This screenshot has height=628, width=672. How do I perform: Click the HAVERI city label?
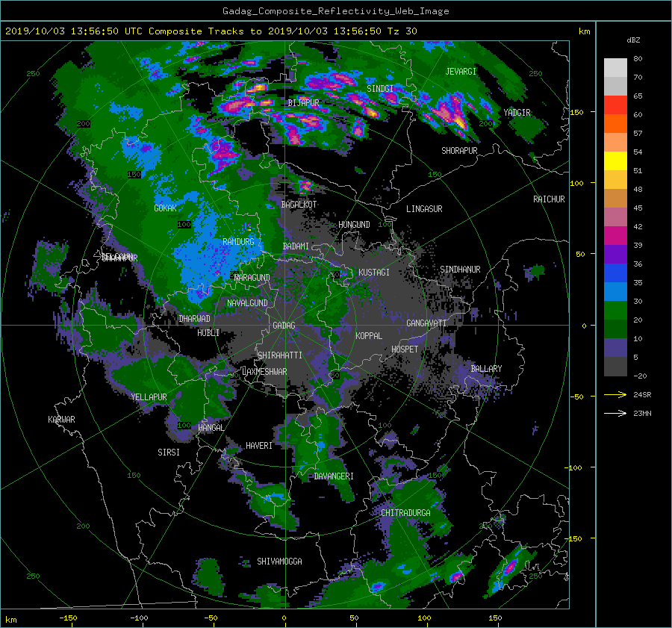tap(259, 447)
